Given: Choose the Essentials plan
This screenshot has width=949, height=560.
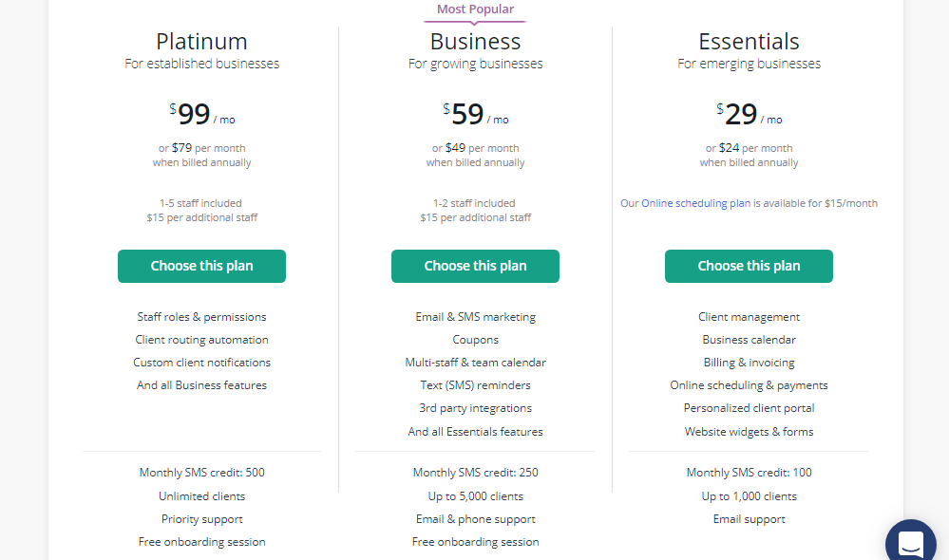Looking at the screenshot, I should point(749,266).
